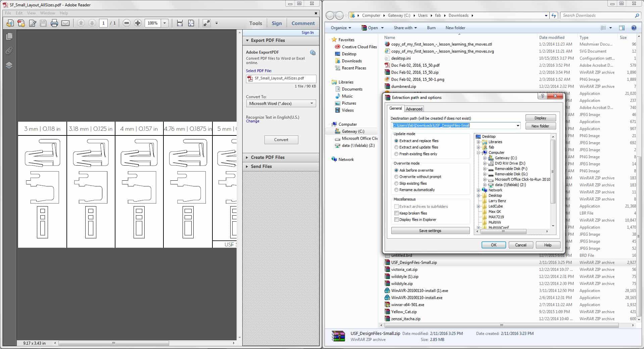Expand the Create PDF Files section

267,157
